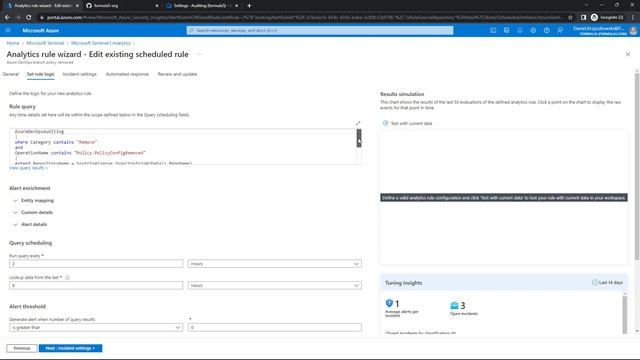Open a new browser tab

tap(249, 6)
